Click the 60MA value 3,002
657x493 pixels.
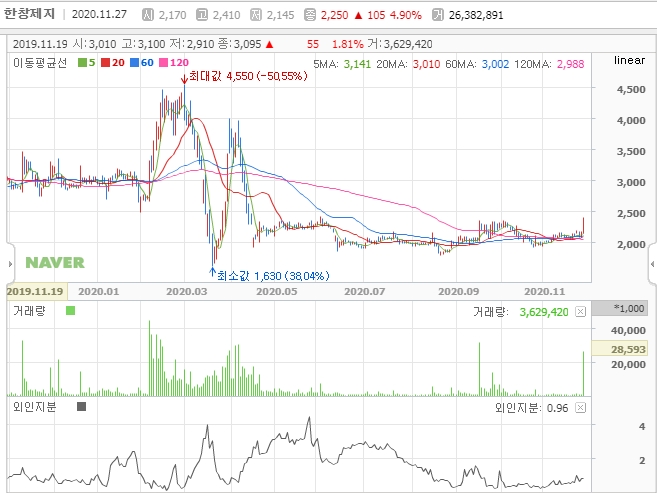click(495, 64)
